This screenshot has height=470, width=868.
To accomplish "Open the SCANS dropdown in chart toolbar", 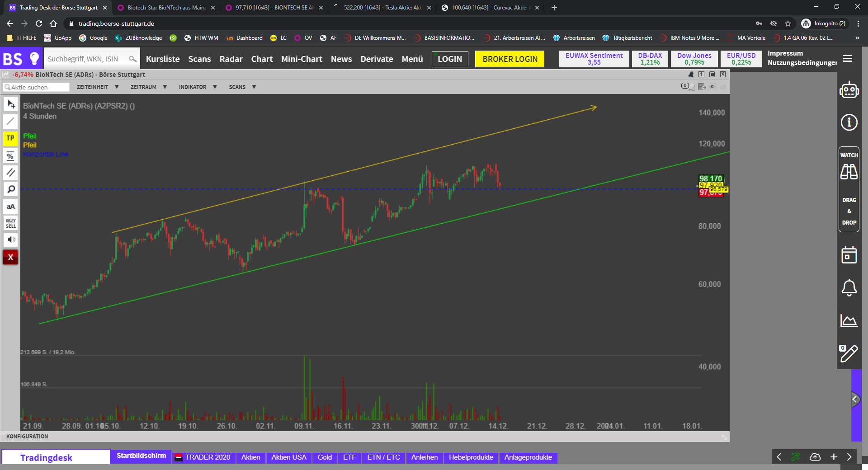I will [x=242, y=87].
